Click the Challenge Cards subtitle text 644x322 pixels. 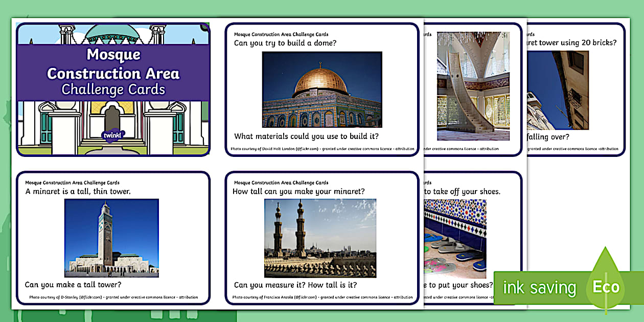113,89
